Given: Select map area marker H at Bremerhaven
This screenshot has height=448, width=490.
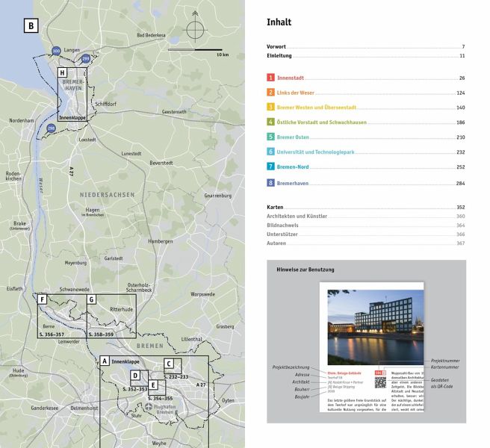Looking at the screenshot, I should point(63,73).
